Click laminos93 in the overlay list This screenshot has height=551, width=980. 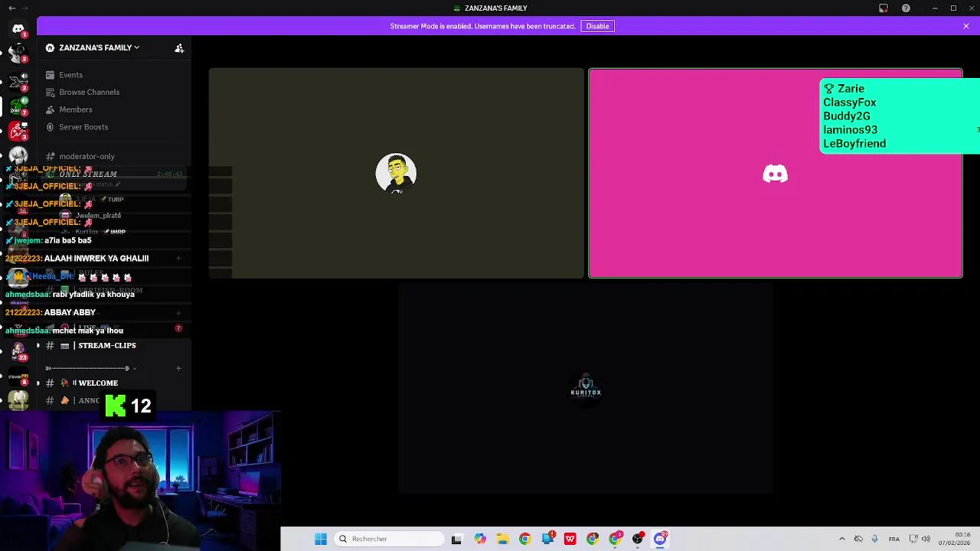coord(850,130)
